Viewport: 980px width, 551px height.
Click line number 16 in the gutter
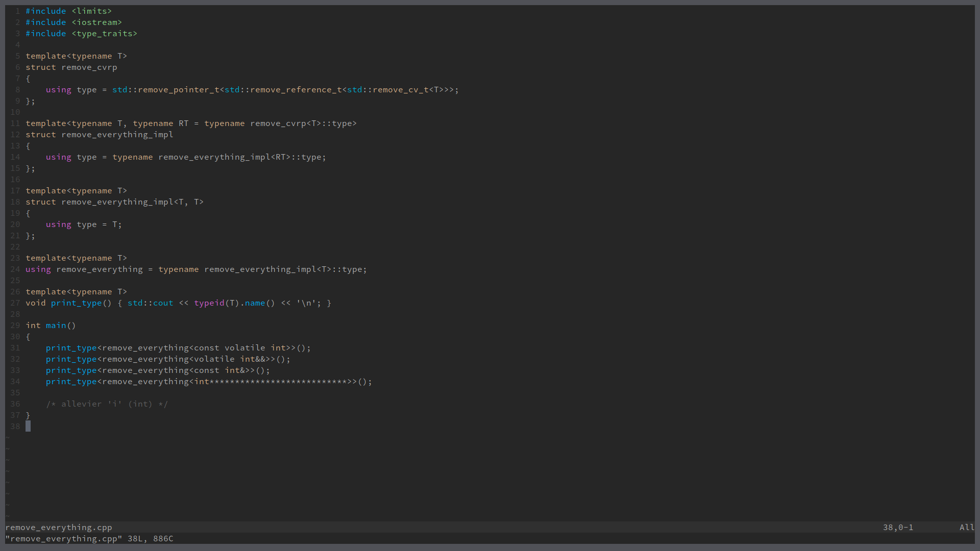coord(15,180)
